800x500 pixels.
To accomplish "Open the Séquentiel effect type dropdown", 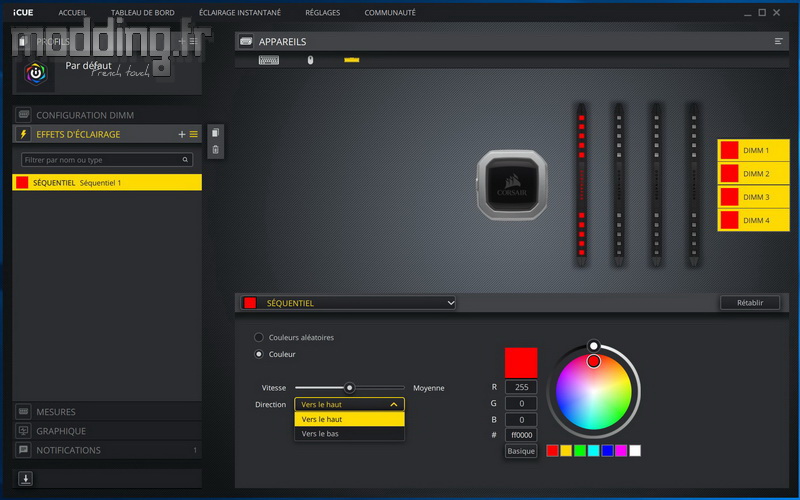I will (348, 303).
